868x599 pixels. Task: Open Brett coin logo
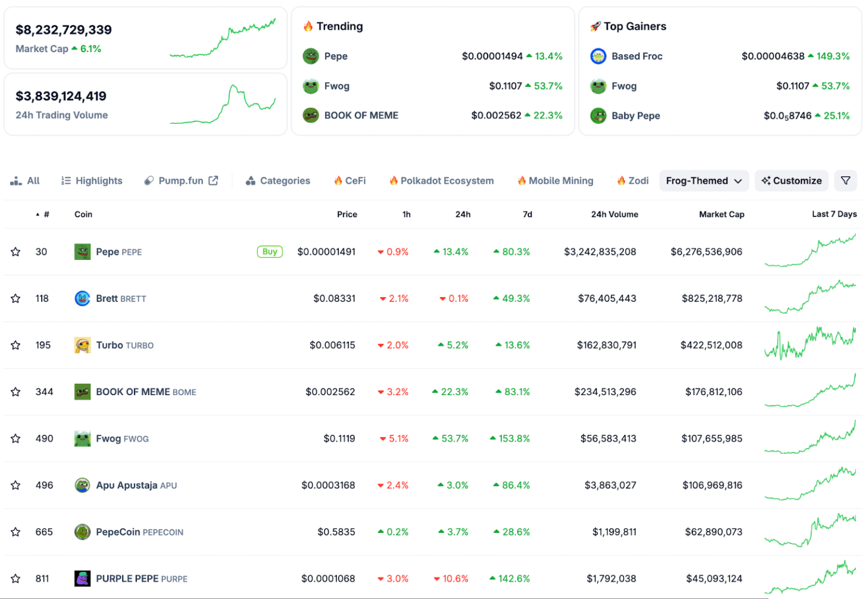click(83, 298)
